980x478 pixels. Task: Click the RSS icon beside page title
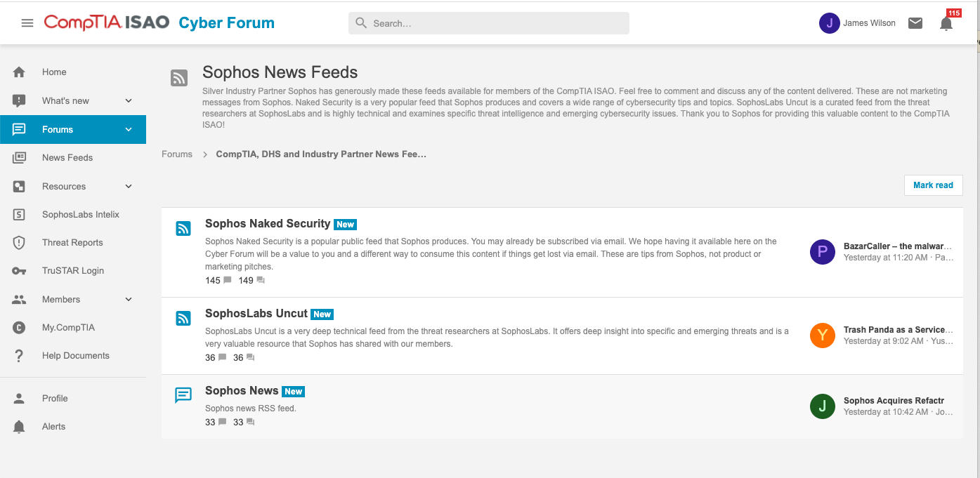pyautogui.click(x=179, y=78)
